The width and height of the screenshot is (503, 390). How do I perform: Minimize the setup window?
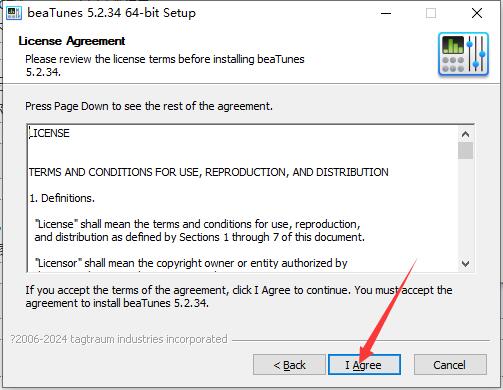386,13
